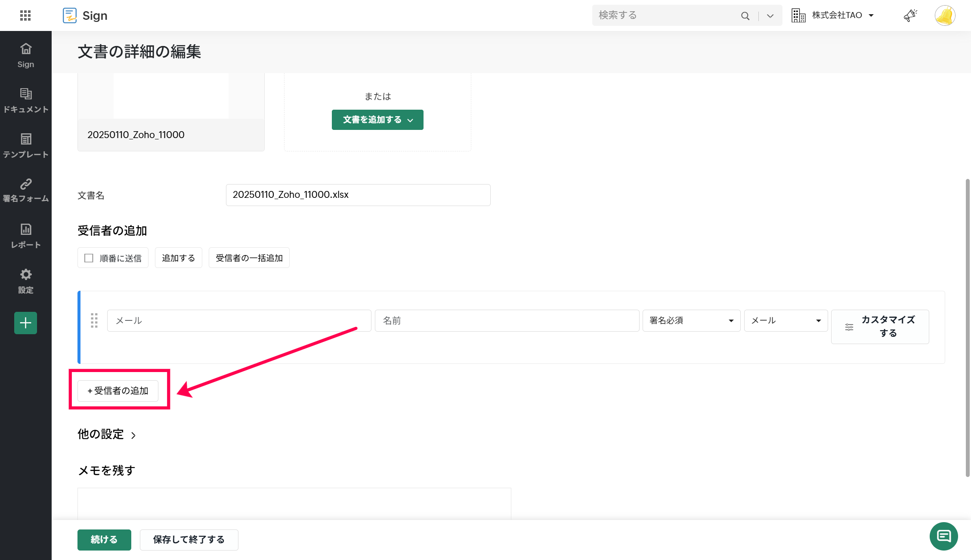The width and height of the screenshot is (971, 560).
Task: Click the search magnifier icon
Action: (745, 16)
